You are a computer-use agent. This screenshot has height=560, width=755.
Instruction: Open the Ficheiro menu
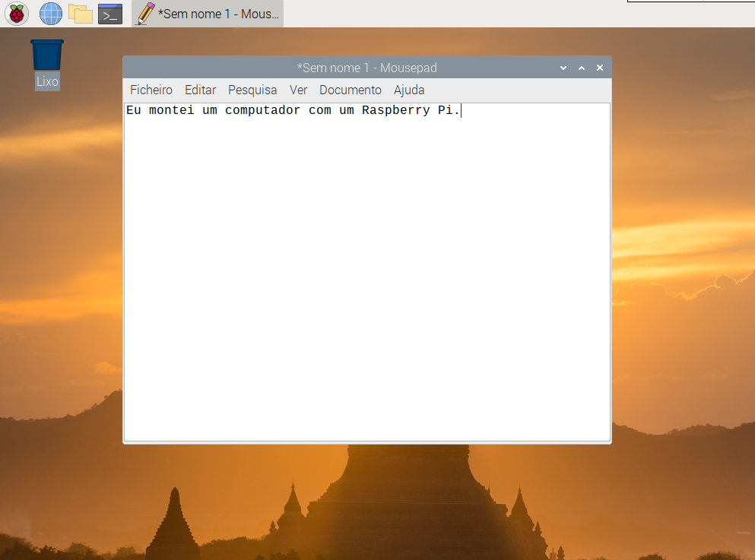151,90
